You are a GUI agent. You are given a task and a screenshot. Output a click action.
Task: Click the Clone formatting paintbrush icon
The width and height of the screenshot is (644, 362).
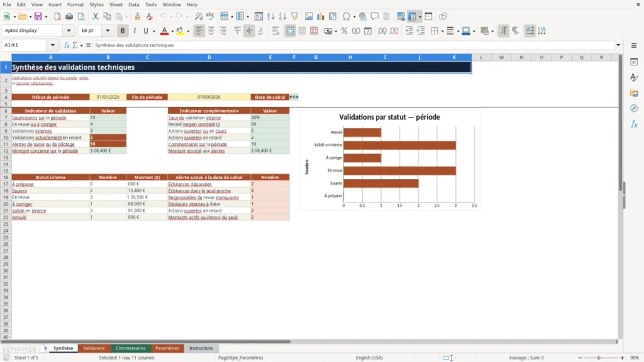coord(138,16)
